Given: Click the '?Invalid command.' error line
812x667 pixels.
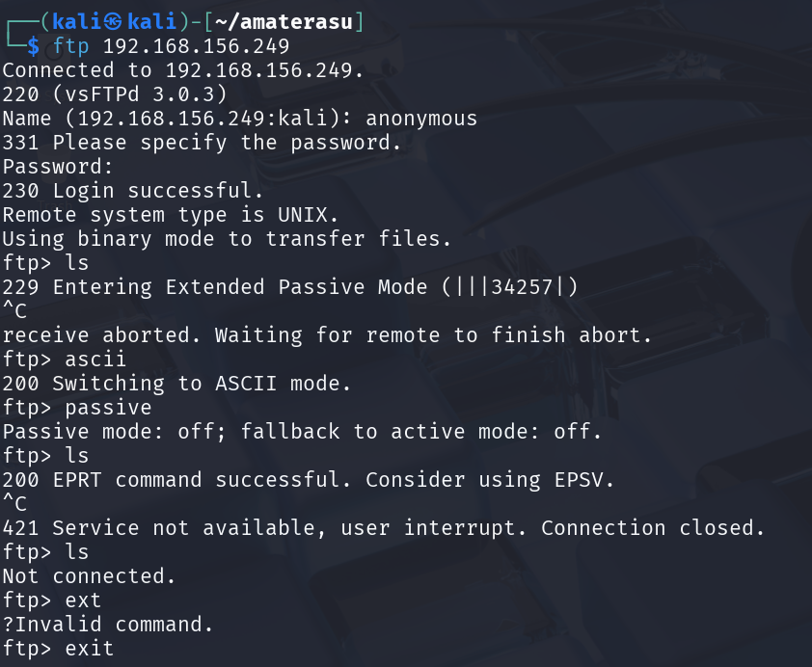Looking at the screenshot, I should 108,624.
